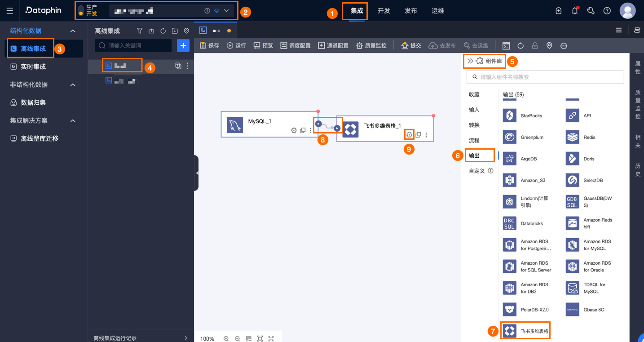Open MySQL_1 node settings gear
This screenshot has width=644, height=342.
[294, 130]
